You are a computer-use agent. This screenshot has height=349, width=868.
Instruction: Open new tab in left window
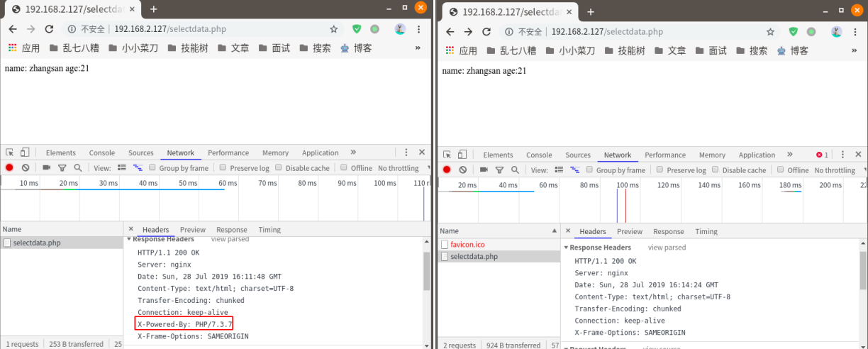click(152, 9)
